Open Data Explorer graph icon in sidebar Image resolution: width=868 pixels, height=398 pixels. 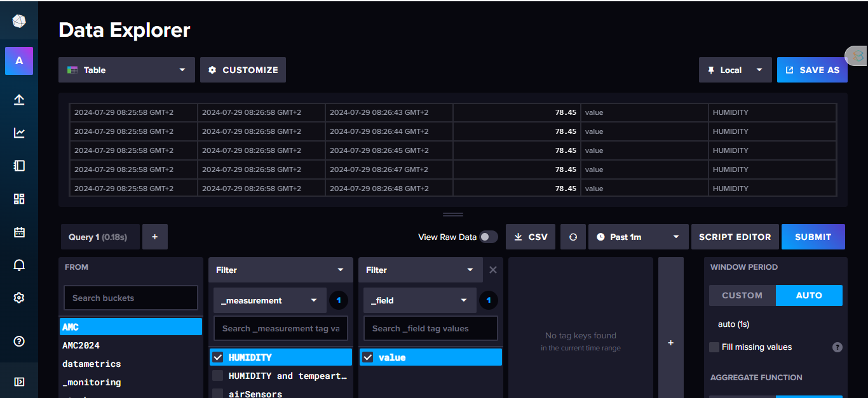[x=19, y=133]
